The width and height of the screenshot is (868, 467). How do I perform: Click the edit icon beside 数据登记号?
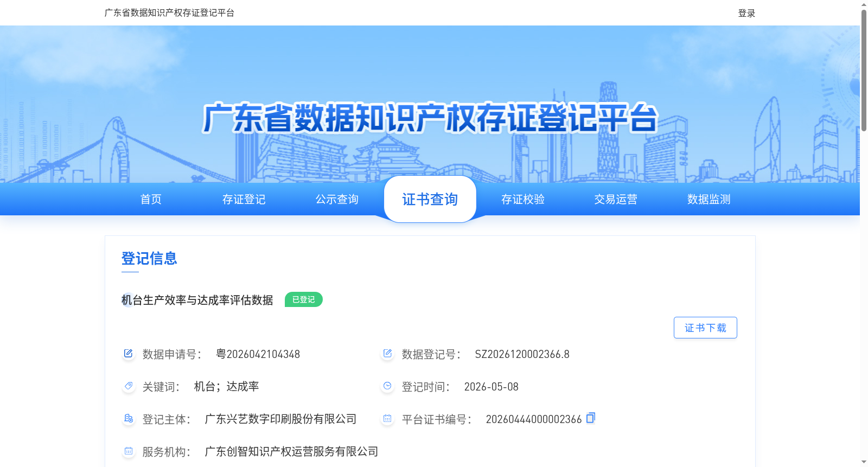point(387,354)
